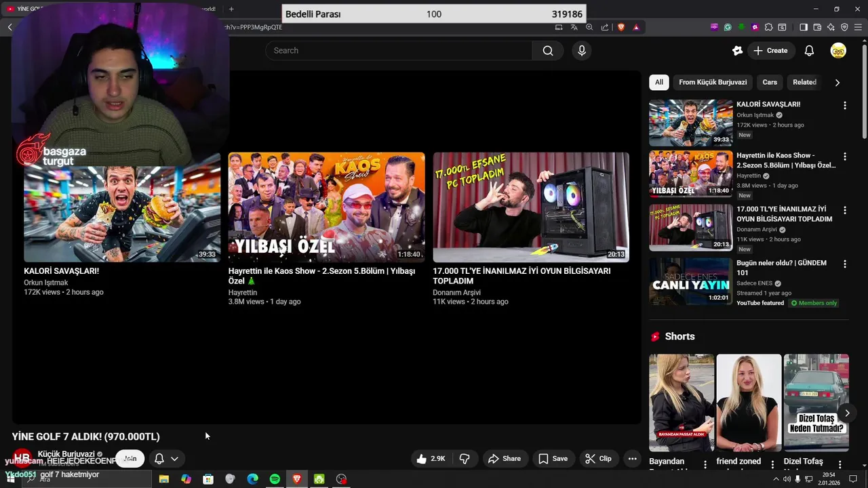868x488 pixels.
Task: Open Küçük Burjuvazi channel name link
Action: point(66,454)
